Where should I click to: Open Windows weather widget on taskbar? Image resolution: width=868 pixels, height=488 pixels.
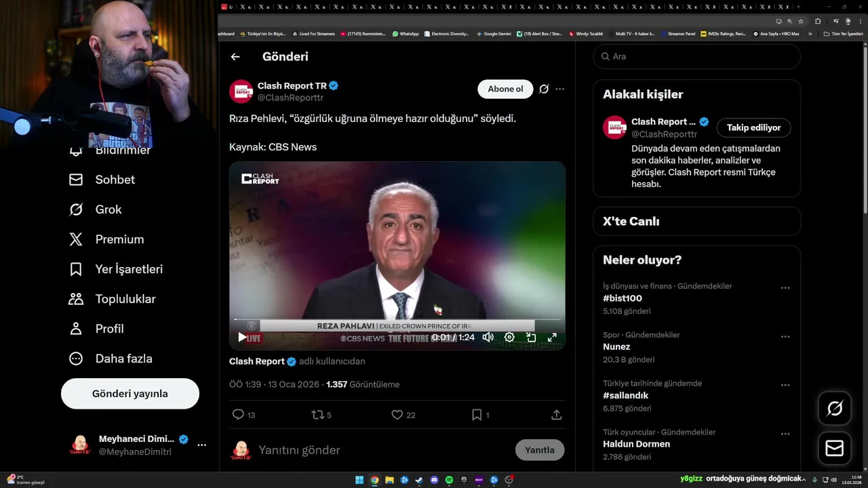(x=24, y=480)
